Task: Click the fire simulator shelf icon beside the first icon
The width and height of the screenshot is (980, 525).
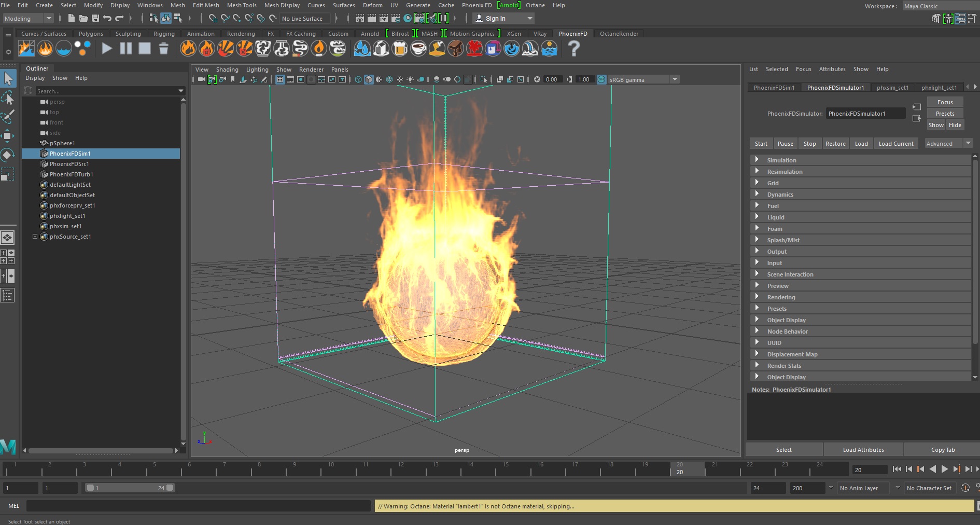Action: [x=45, y=49]
